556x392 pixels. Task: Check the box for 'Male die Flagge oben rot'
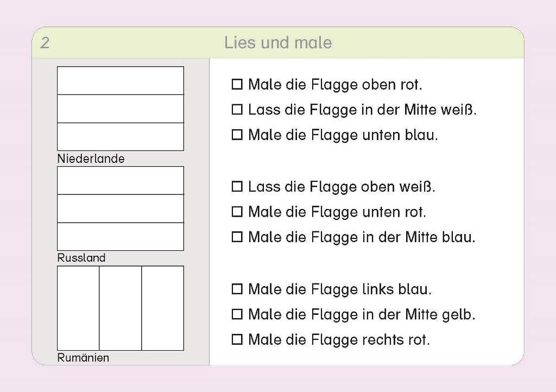point(237,85)
